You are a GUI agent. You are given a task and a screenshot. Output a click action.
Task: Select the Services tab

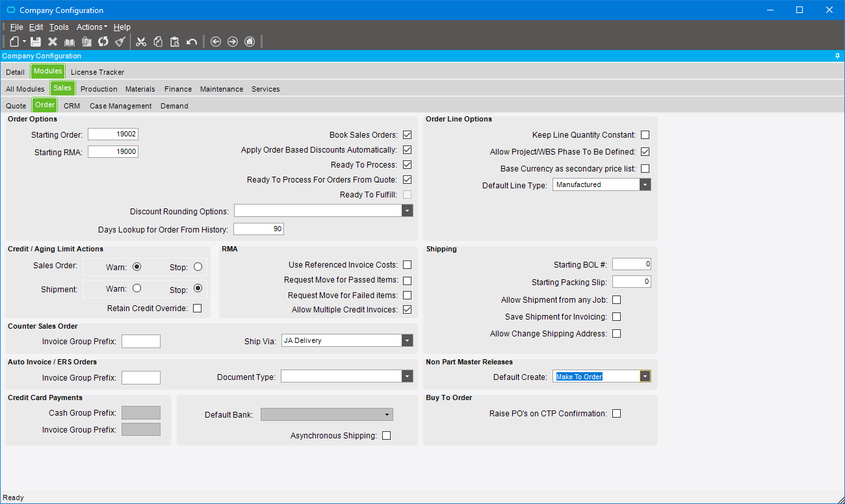coord(266,89)
